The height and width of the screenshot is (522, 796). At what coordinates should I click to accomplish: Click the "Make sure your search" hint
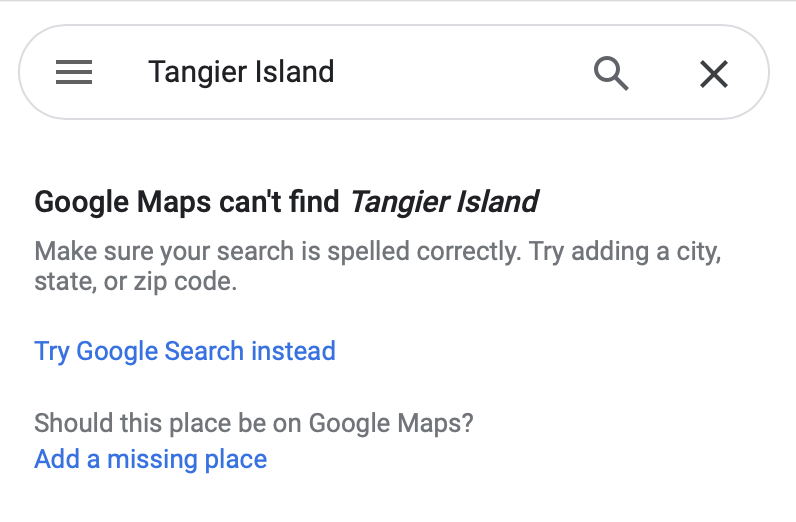pyautogui.click(x=377, y=251)
